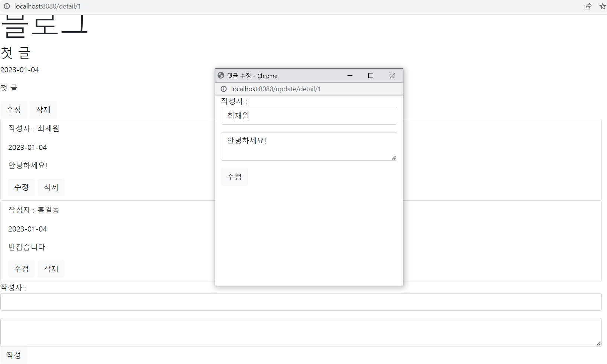The width and height of the screenshot is (607, 364).
Task: Click the bookmark star in the browser toolbar
Action: [x=602, y=6]
